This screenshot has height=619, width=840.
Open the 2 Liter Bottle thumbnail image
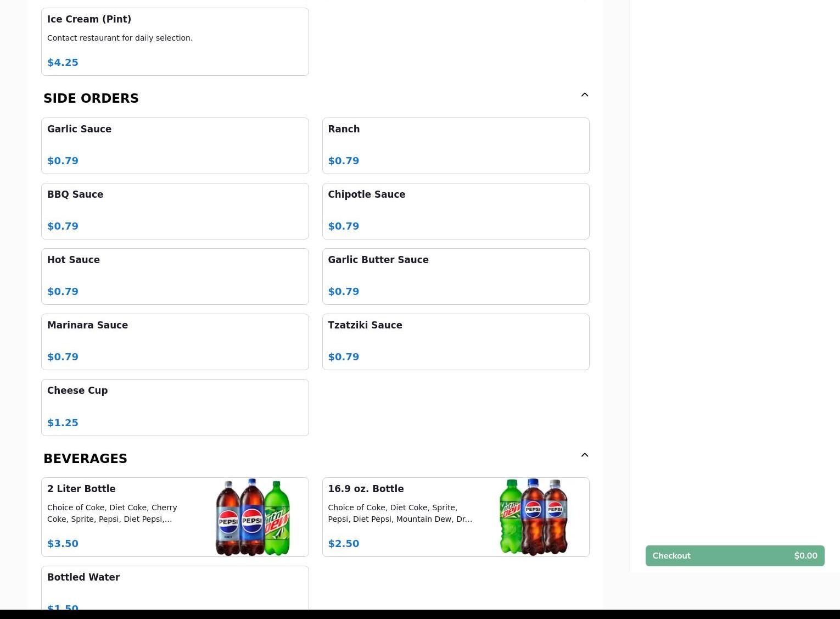[253, 517]
